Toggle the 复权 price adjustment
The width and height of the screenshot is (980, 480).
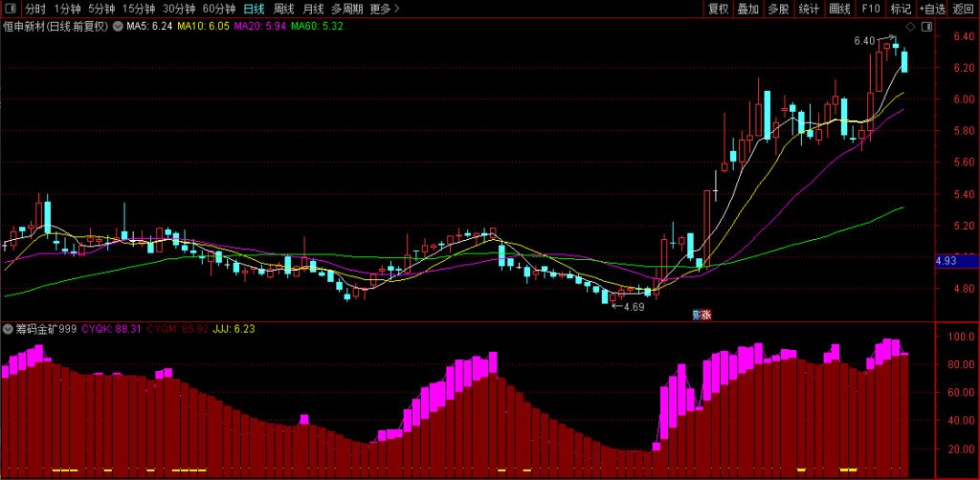point(718,9)
